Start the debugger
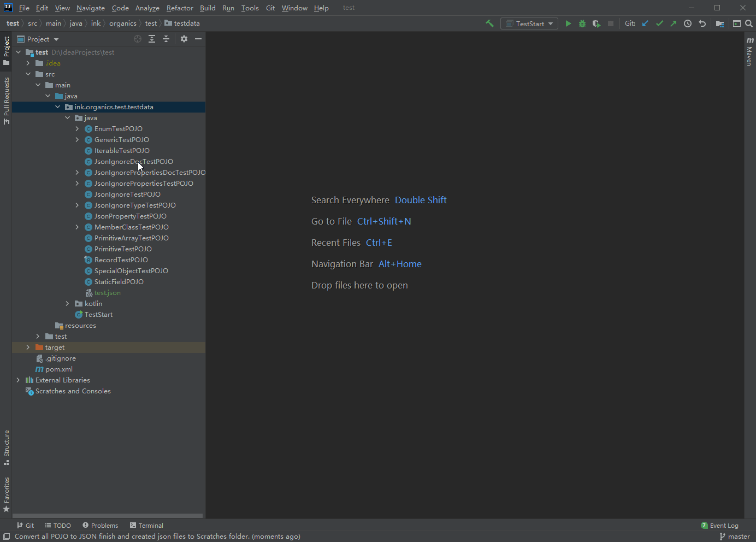756x542 pixels. tap(582, 23)
